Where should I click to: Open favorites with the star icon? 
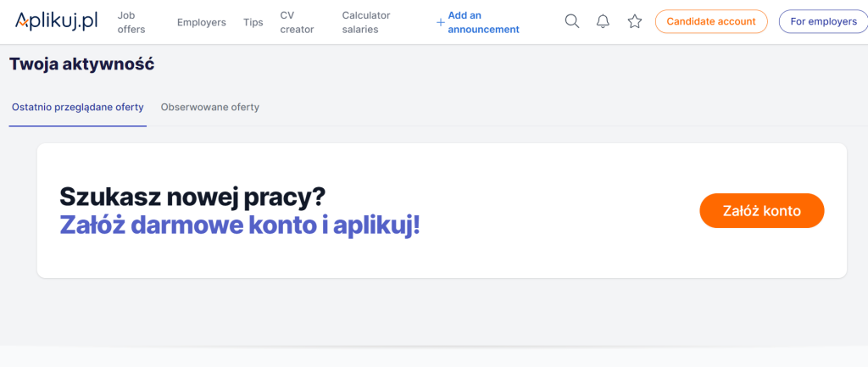point(634,22)
